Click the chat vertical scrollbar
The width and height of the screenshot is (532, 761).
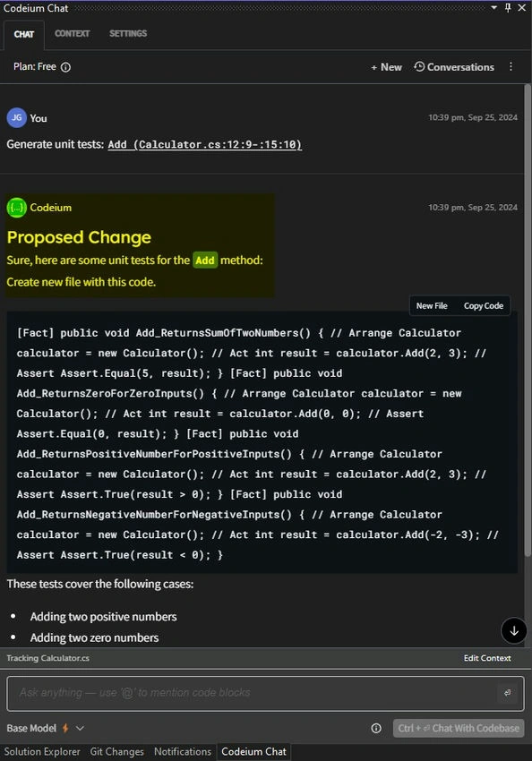[x=528, y=321]
